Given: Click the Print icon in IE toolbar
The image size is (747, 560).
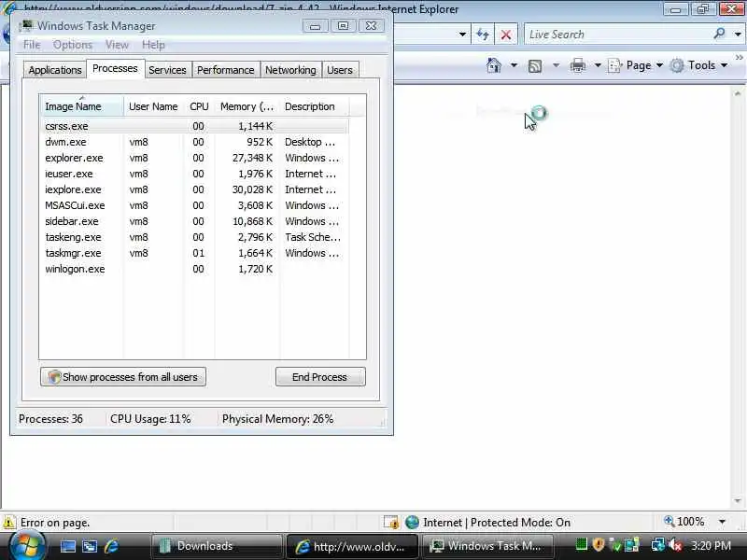Looking at the screenshot, I should pos(577,65).
